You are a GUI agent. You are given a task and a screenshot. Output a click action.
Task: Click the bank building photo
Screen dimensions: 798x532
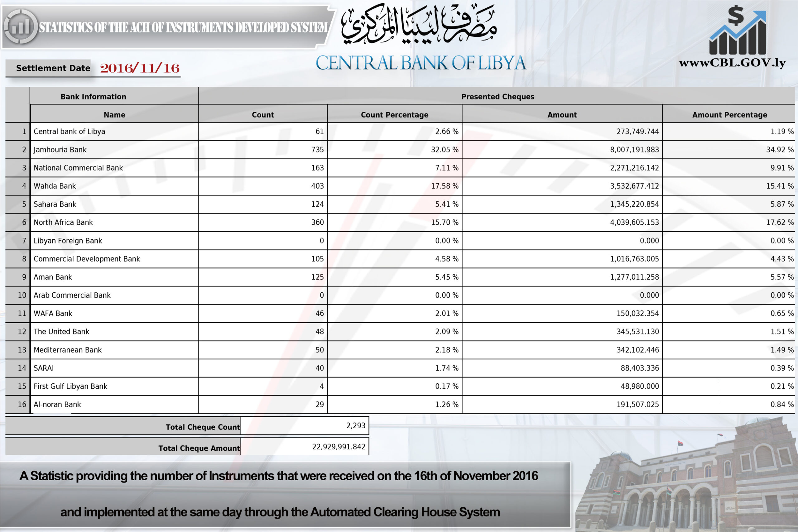[x=685, y=475]
